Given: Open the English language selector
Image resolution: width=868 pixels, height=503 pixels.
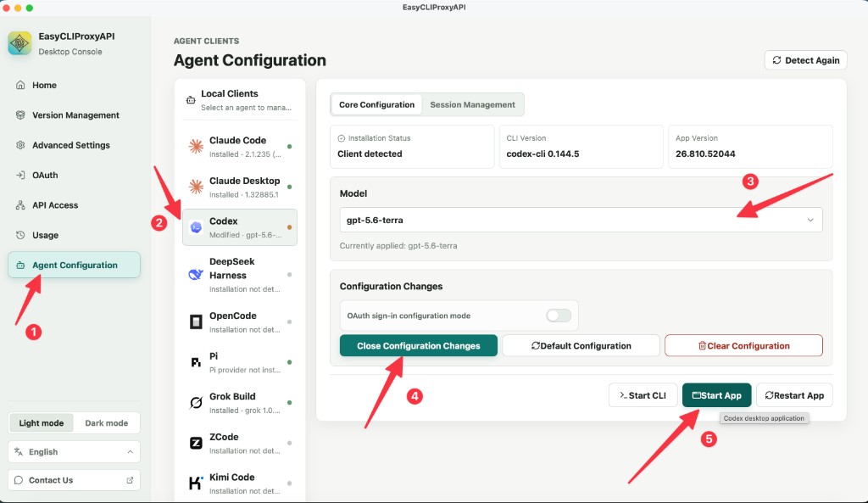Looking at the screenshot, I should (x=74, y=451).
